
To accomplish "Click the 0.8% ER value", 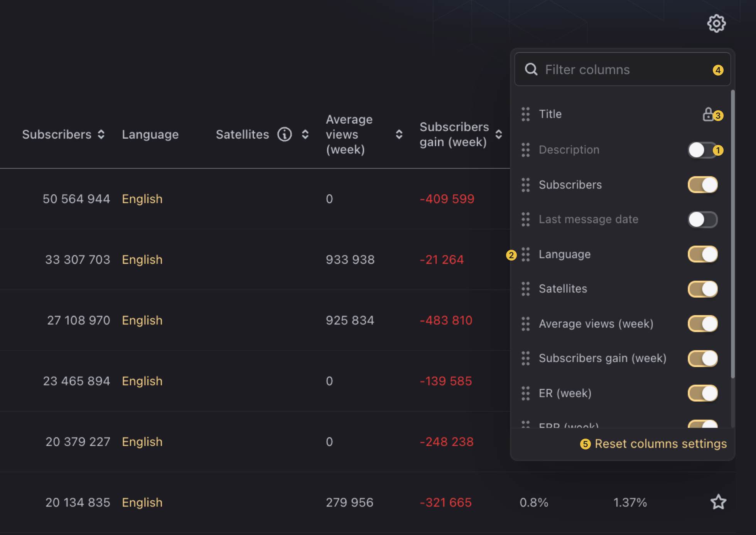I will coord(534,502).
